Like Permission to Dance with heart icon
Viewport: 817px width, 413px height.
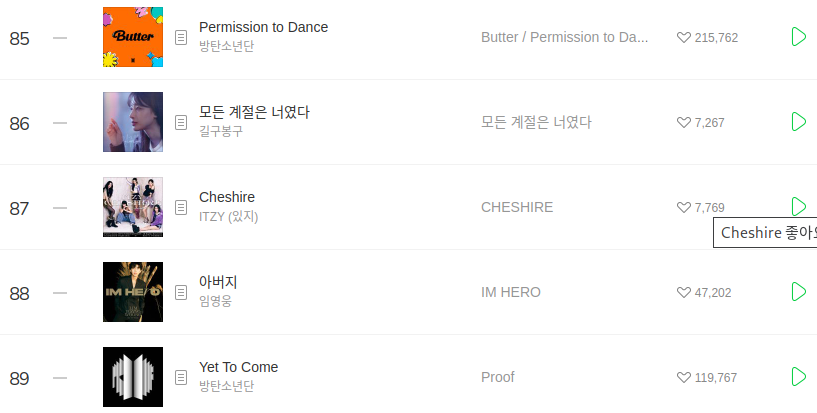[x=684, y=38]
